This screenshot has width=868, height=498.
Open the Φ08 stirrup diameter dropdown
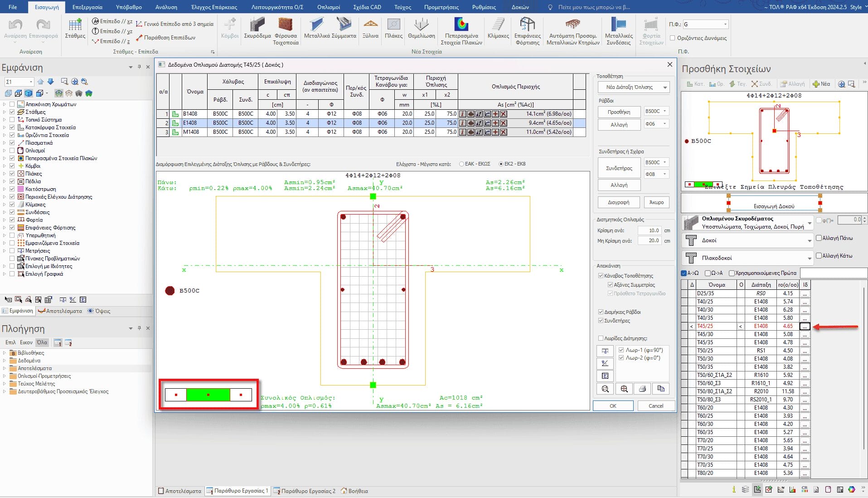[x=656, y=174]
